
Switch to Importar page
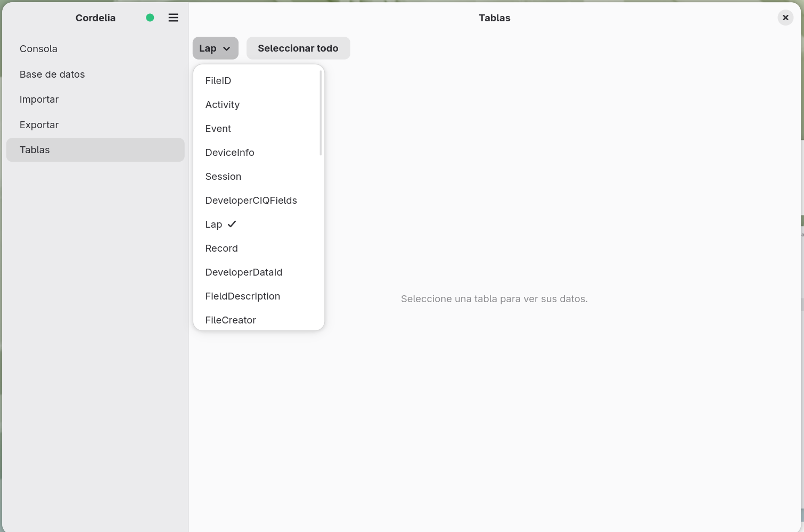pos(95,99)
